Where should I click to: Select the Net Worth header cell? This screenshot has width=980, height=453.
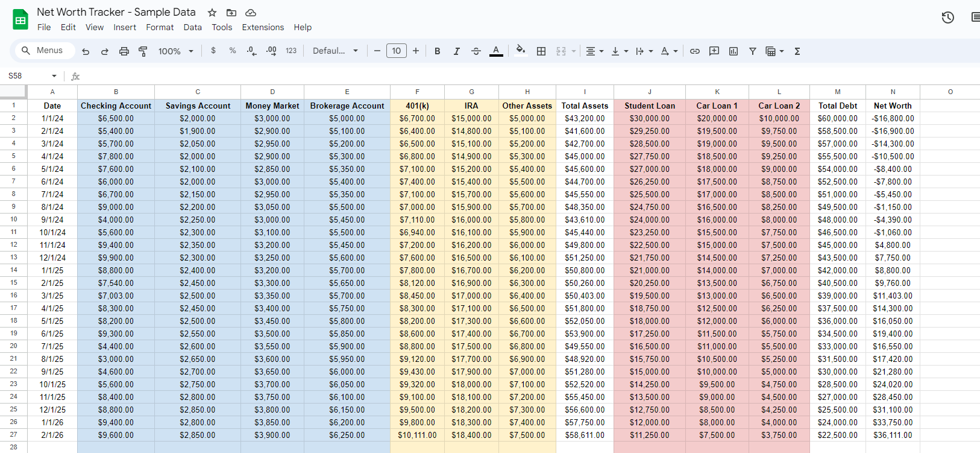point(893,106)
